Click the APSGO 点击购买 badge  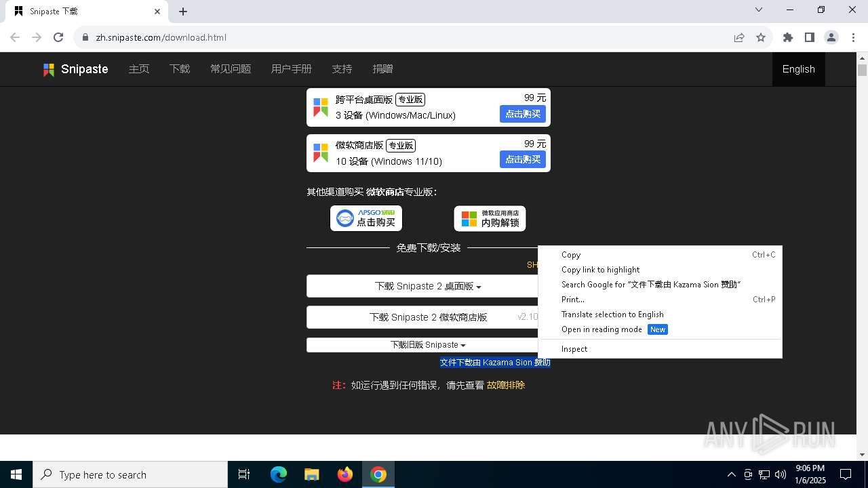pos(366,218)
